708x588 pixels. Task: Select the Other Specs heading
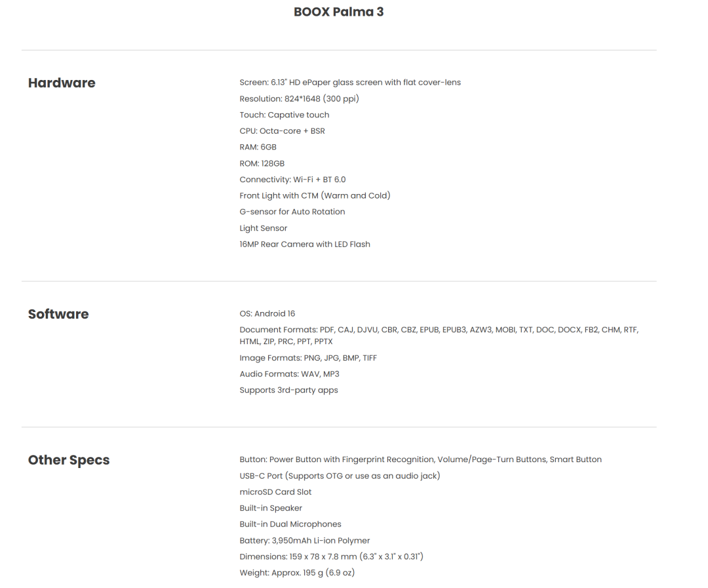tap(69, 460)
